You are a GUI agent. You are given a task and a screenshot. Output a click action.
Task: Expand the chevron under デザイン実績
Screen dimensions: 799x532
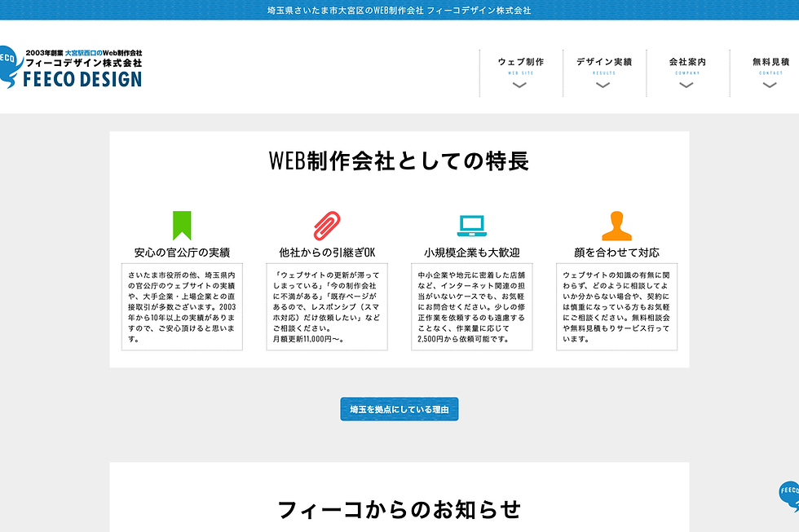[603, 85]
